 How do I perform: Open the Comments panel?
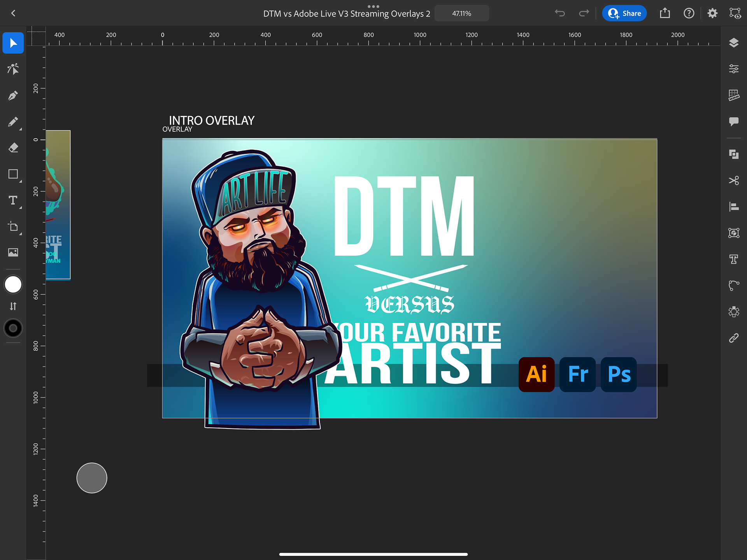(x=733, y=121)
